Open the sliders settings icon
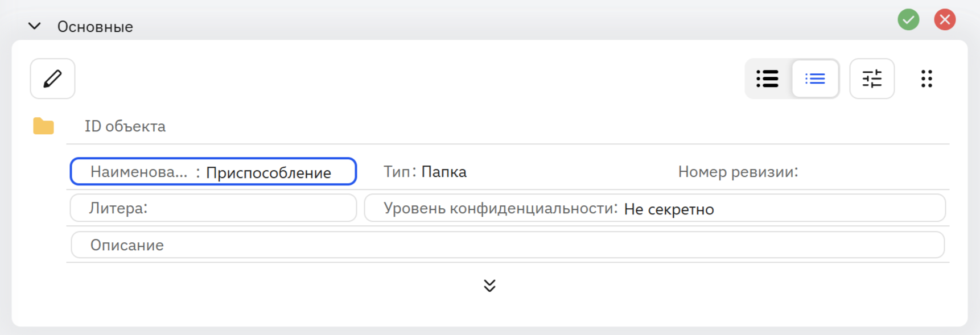Screen dimensions: 980x335 [x=872, y=78]
